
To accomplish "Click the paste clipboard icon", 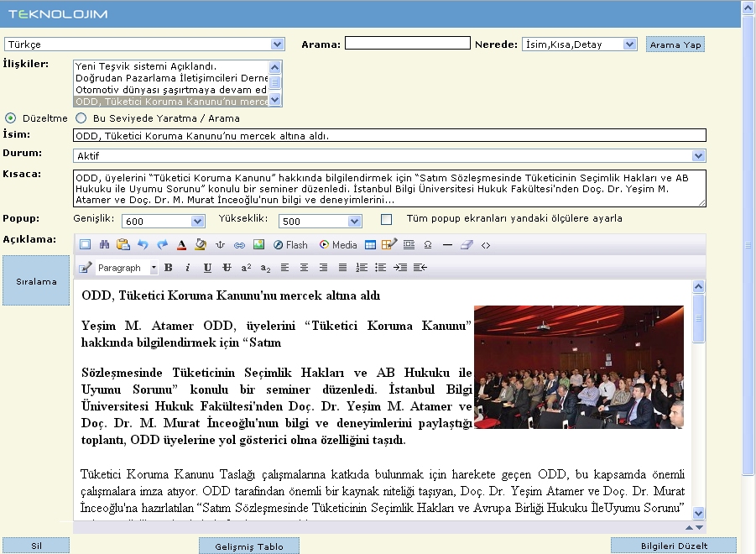I will [x=123, y=244].
